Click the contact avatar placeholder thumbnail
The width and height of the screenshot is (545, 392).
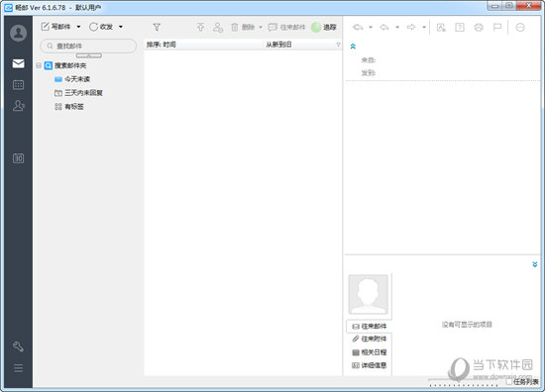[x=369, y=294]
